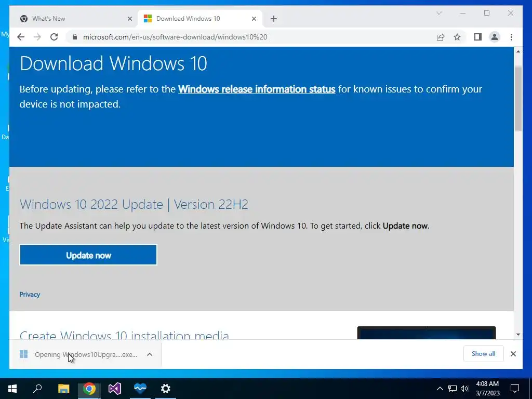Open Settings gear on taskbar
The height and width of the screenshot is (399, 532).
tap(166, 389)
